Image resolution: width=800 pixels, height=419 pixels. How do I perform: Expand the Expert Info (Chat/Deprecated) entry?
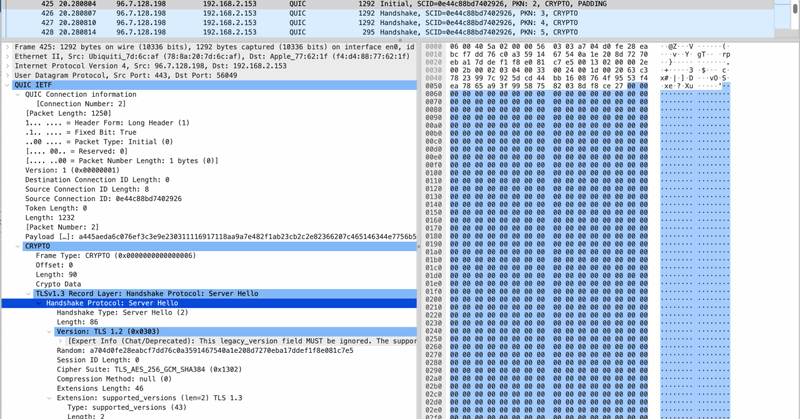click(60, 341)
